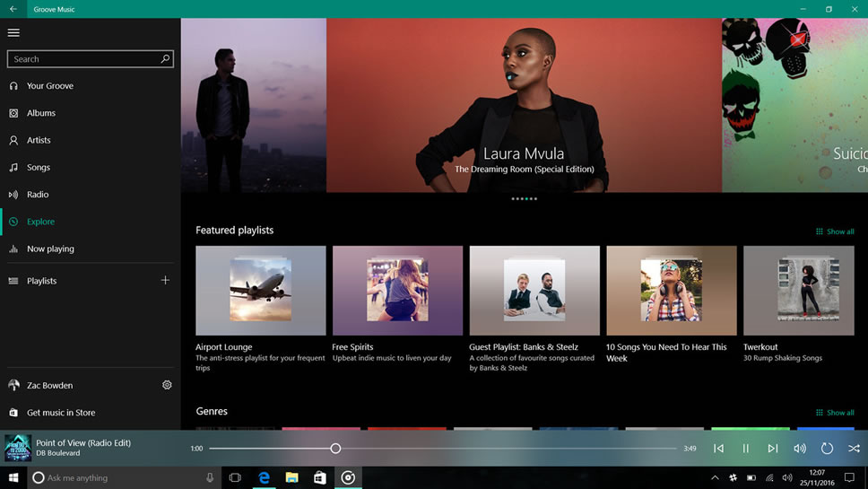Add a new playlist with plus icon
868x489 pixels.
(x=165, y=281)
